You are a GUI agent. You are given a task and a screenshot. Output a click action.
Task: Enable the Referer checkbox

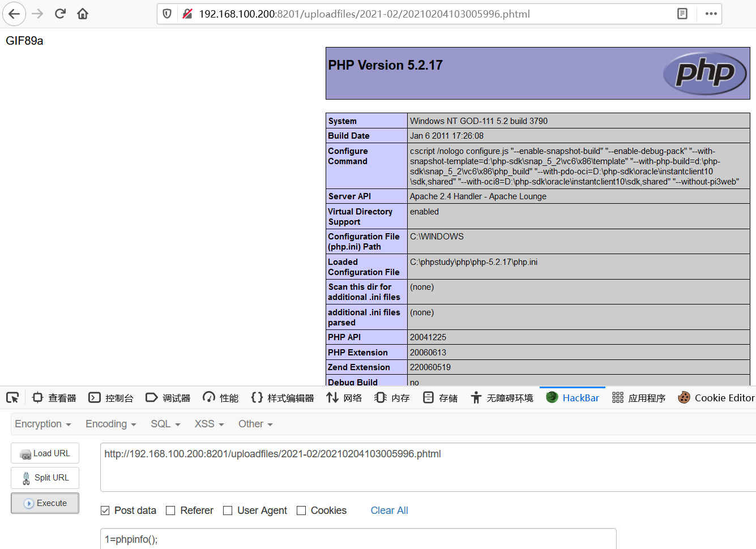[170, 511]
